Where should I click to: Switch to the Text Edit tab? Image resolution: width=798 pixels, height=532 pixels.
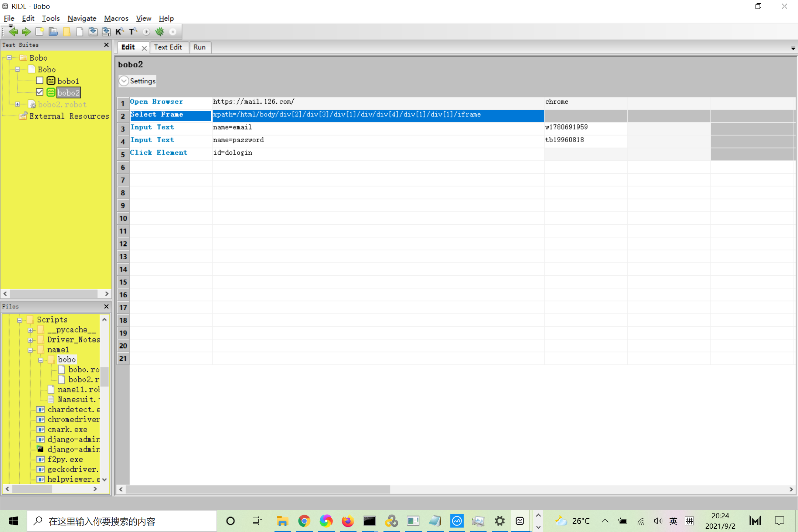click(x=168, y=47)
